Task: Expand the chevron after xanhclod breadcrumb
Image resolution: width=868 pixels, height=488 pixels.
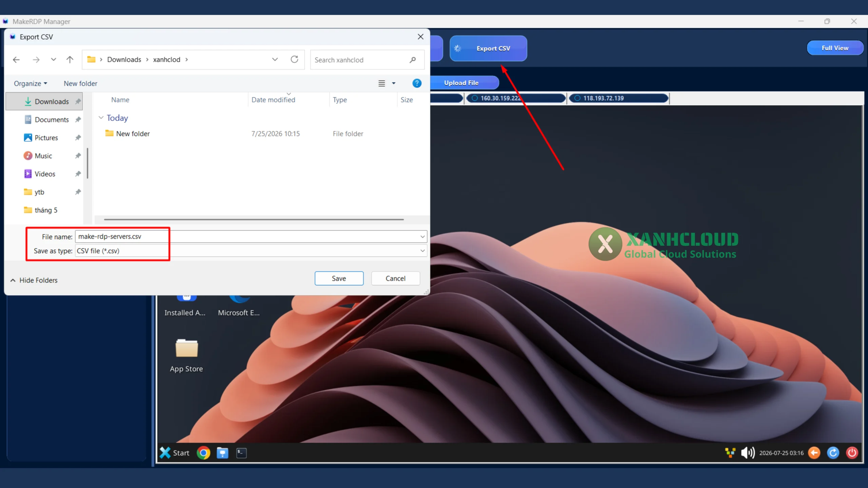Action: click(187, 60)
